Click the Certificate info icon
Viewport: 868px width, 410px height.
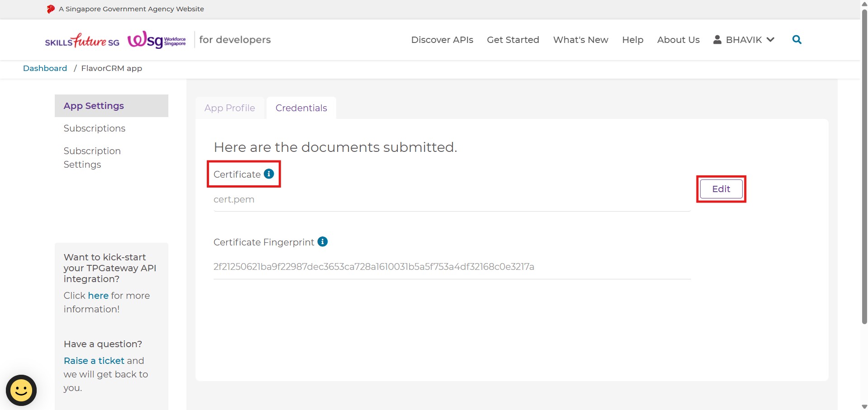pos(269,174)
